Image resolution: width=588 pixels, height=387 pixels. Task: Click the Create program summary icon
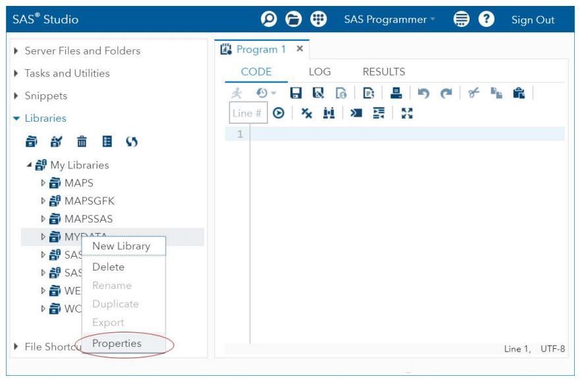click(369, 93)
